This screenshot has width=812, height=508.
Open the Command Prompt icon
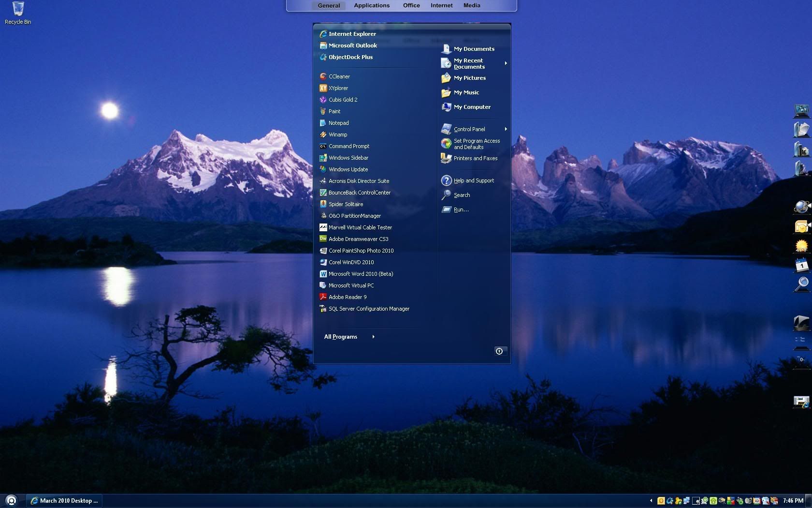(323, 146)
